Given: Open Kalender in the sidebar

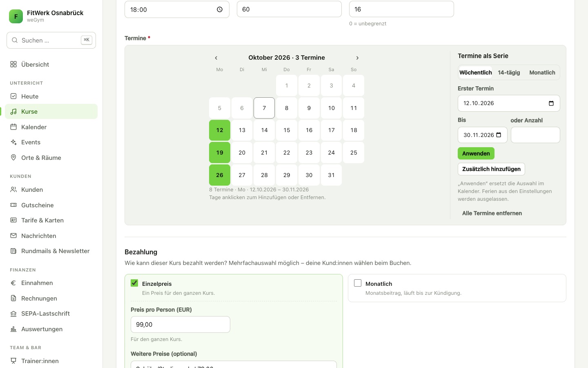Looking at the screenshot, I should point(51,127).
